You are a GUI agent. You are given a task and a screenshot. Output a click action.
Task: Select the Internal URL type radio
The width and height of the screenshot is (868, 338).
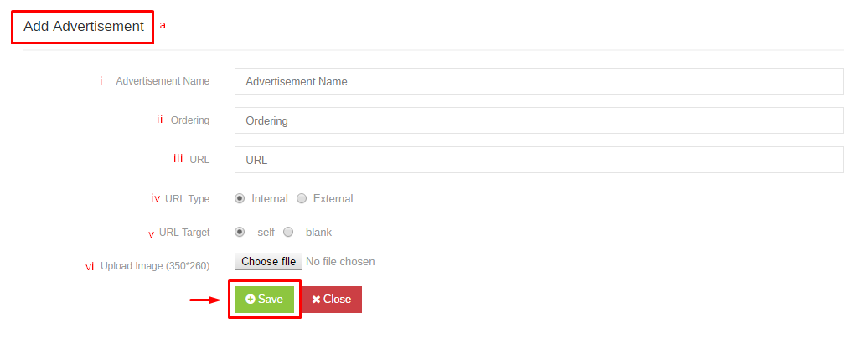pyautogui.click(x=239, y=198)
